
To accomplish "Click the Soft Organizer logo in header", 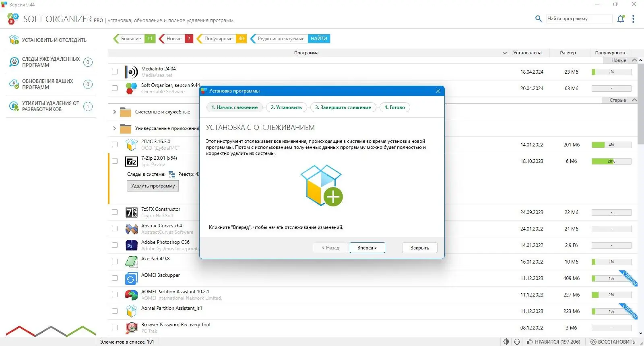I will pyautogui.click(x=13, y=19).
